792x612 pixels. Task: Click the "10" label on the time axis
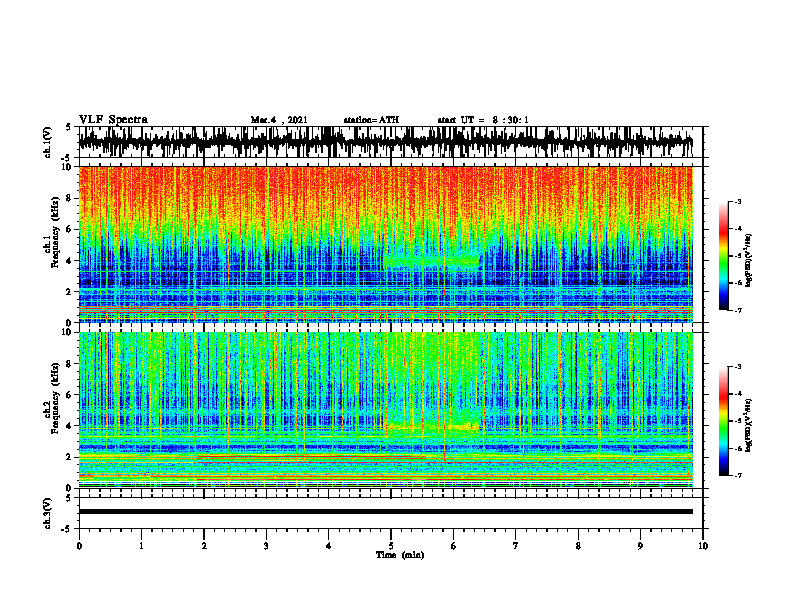[703, 546]
